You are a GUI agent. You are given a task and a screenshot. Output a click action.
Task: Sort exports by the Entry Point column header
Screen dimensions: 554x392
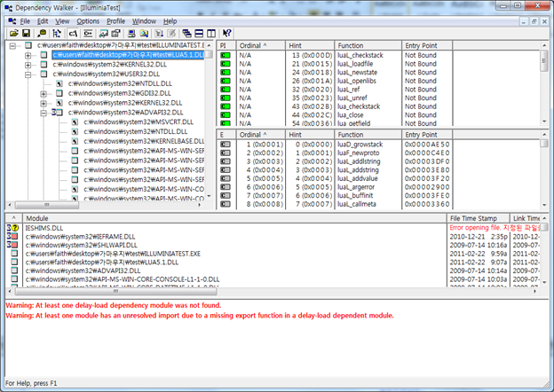pyautogui.click(x=427, y=135)
